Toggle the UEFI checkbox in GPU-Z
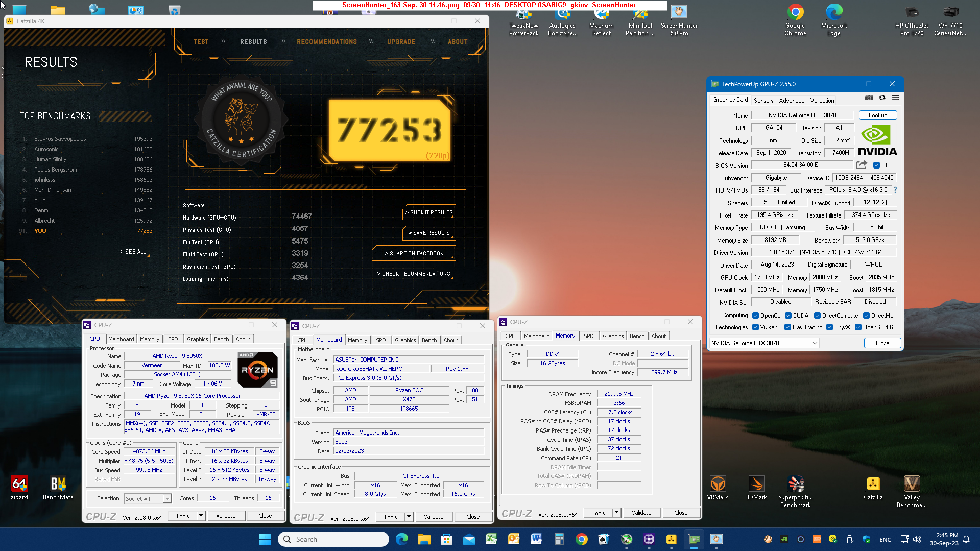The height and width of the screenshot is (551, 980). pos(876,165)
